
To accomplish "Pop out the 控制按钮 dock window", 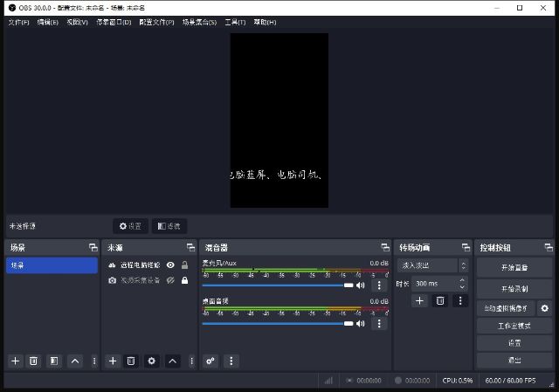I will coord(549,247).
